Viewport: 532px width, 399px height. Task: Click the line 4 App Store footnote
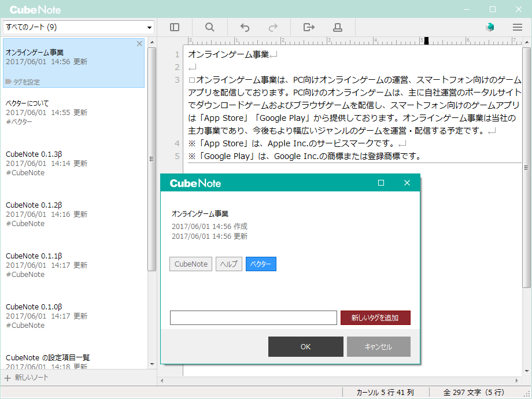coord(292,143)
